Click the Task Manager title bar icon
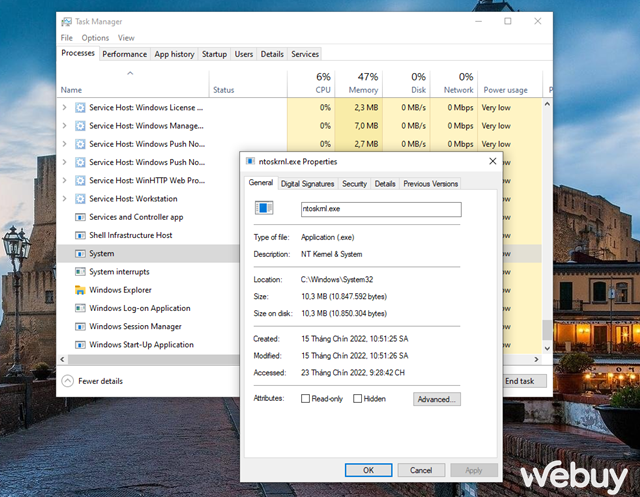 66,22
